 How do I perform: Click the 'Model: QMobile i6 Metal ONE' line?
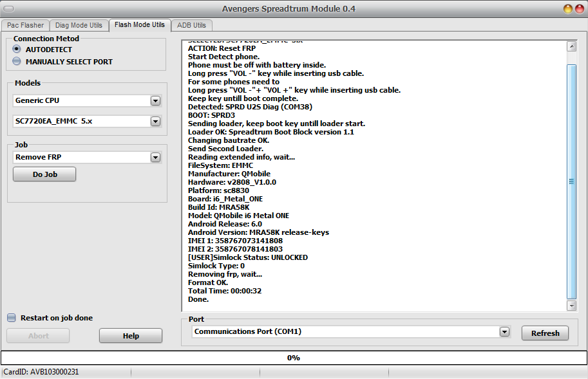point(238,216)
